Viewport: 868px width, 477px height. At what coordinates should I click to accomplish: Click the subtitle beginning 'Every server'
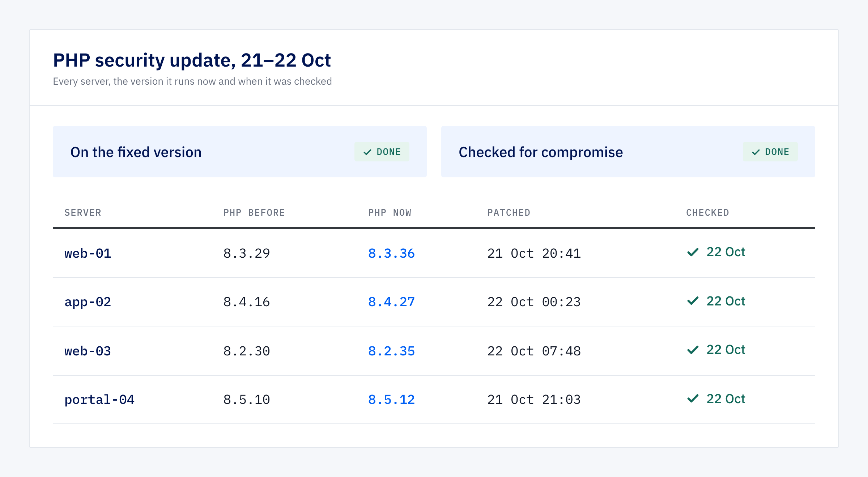pyautogui.click(x=192, y=81)
